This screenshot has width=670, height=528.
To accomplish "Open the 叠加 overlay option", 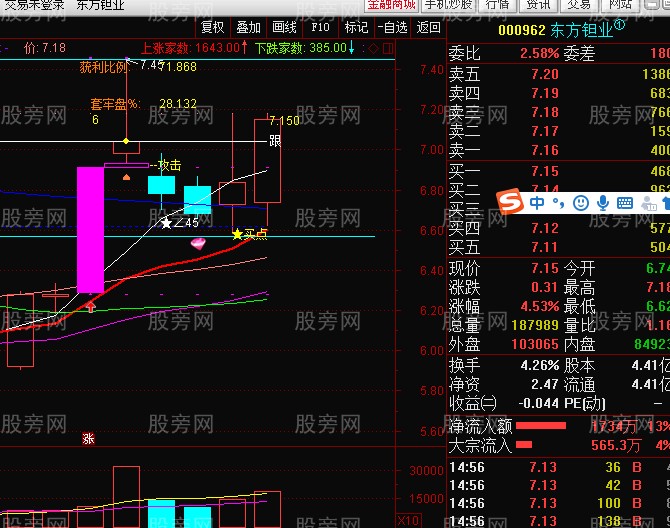I will coord(248,28).
